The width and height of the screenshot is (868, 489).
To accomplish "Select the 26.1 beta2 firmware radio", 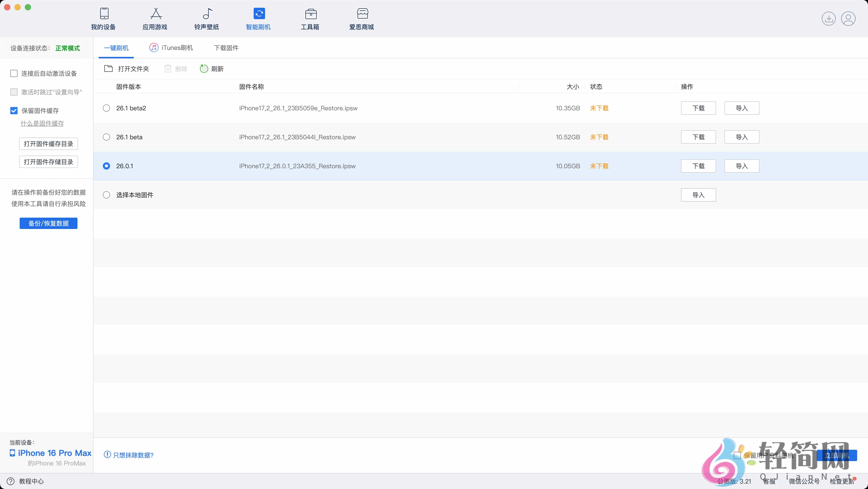I will tap(106, 108).
